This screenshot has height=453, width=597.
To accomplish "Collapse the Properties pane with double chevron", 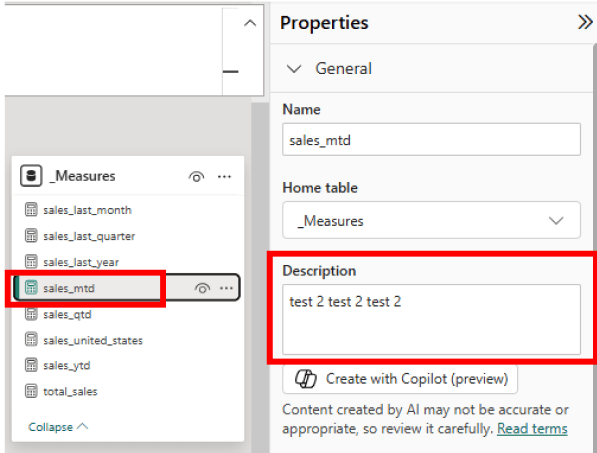I will point(585,22).
